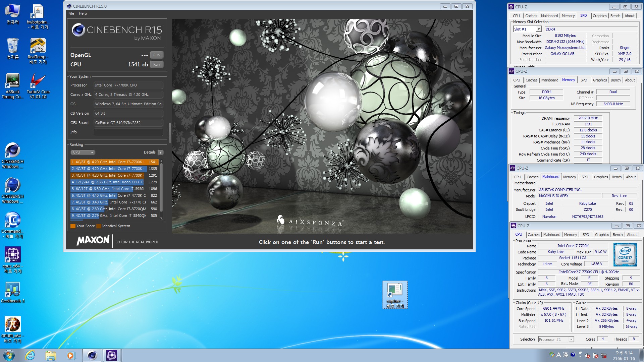Click the Core Voltage 1.856 V value
The image size is (644, 362).
pyautogui.click(x=596, y=264)
